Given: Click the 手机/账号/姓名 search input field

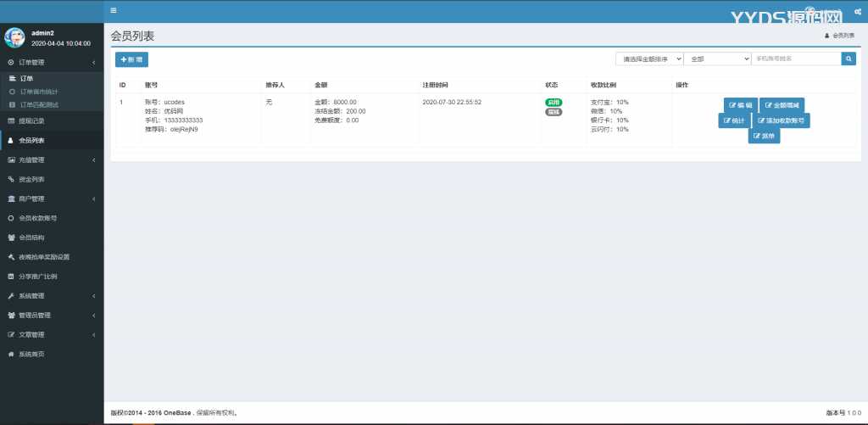Looking at the screenshot, I should coord(796,59).
